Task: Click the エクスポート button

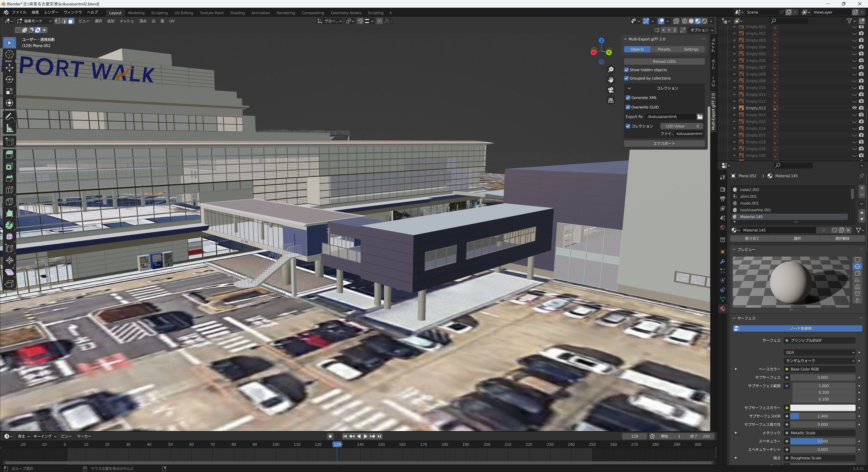Action: [x=664, y=144]
